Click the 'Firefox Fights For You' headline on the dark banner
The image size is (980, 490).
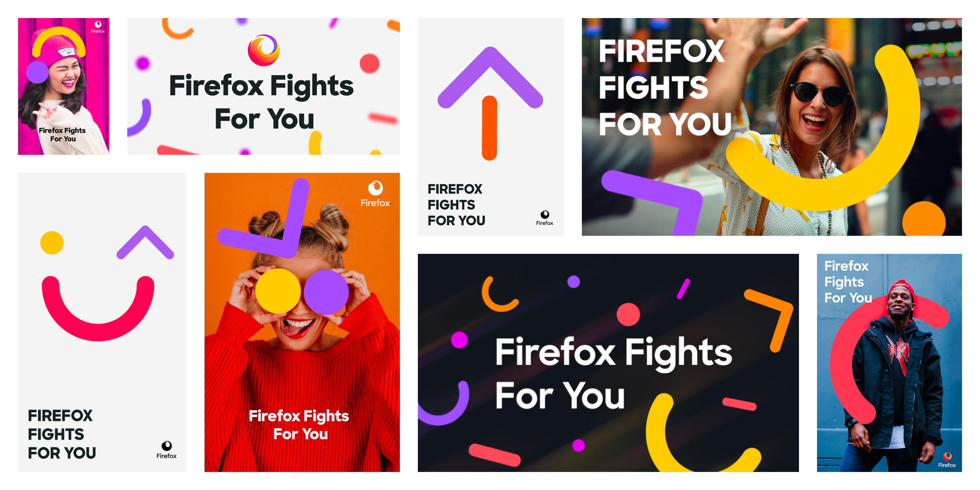coord(613,373)
